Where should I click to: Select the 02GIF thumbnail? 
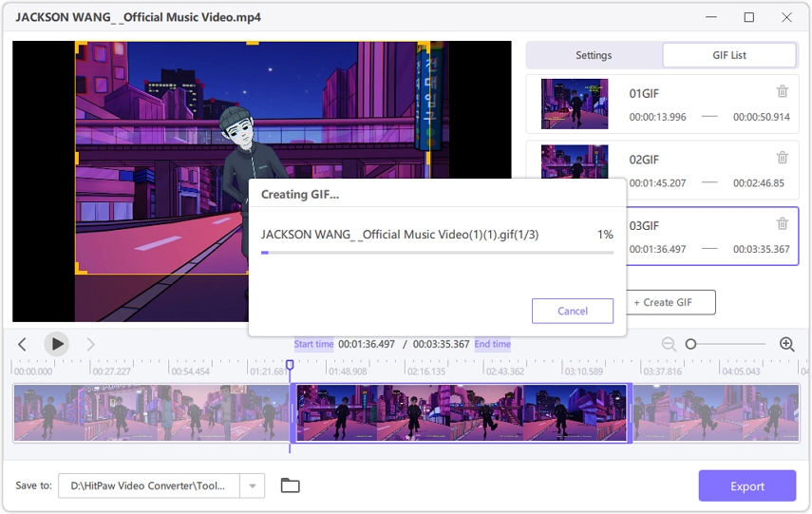tap(575, 162)
